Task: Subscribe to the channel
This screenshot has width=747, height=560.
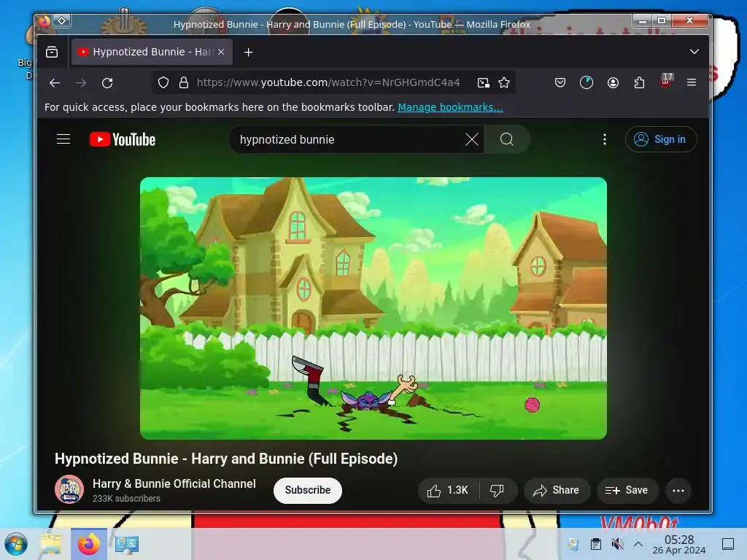Action: pos(307,490)
